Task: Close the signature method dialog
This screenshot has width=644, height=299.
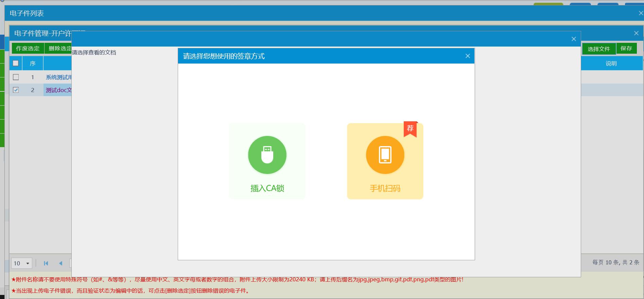Action: tap(468, 56)
